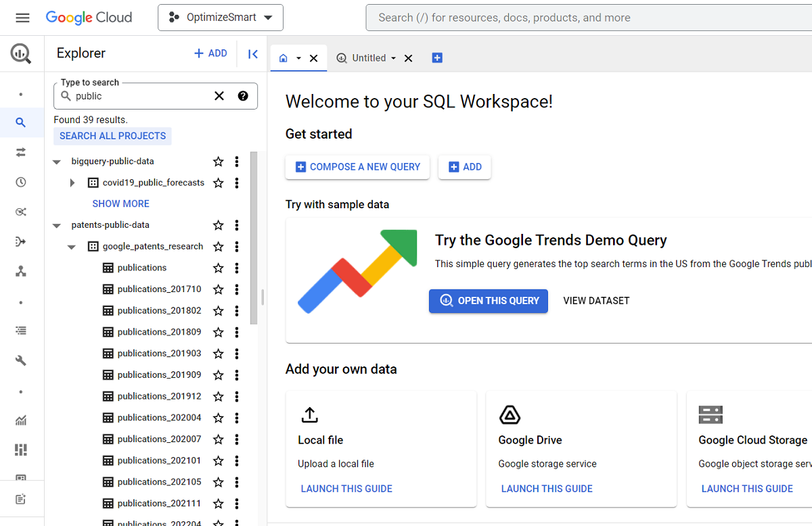Open the OptimizeSmart project selector dropdown

point(221,18)
